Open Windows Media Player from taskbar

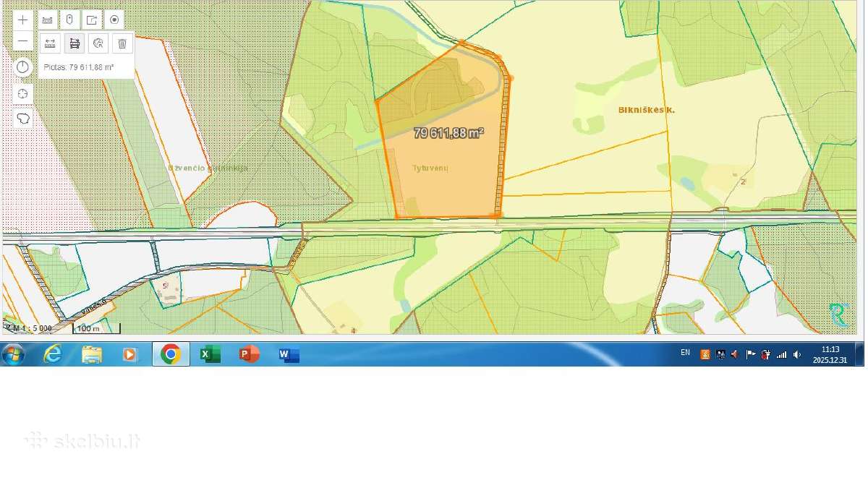pyautogui.click(x=130, y=354)
